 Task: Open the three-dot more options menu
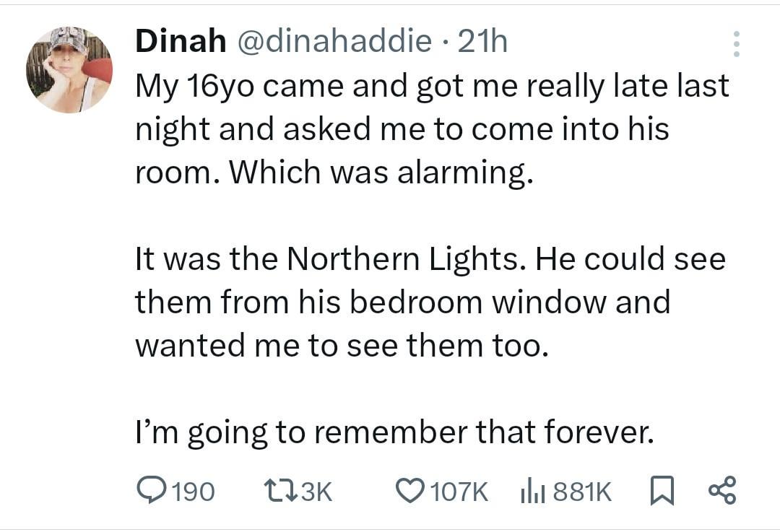click(x=736, y=44)
